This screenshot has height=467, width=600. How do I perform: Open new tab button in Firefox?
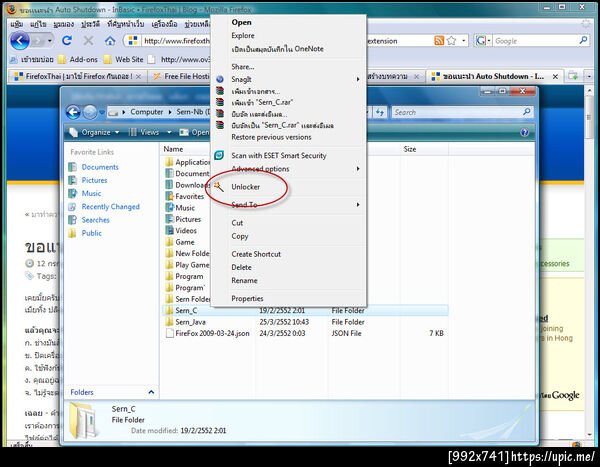[573, 76]
